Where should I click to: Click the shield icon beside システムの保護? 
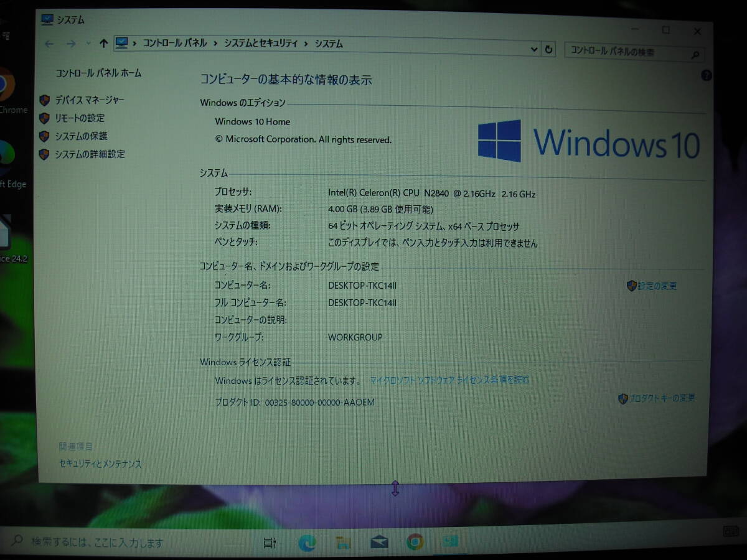44,136
